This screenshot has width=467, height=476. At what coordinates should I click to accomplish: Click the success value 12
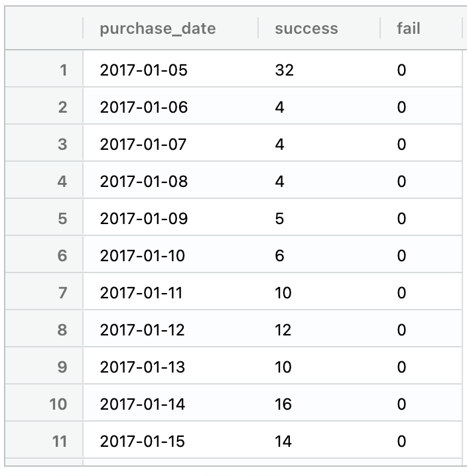(283, 329)
